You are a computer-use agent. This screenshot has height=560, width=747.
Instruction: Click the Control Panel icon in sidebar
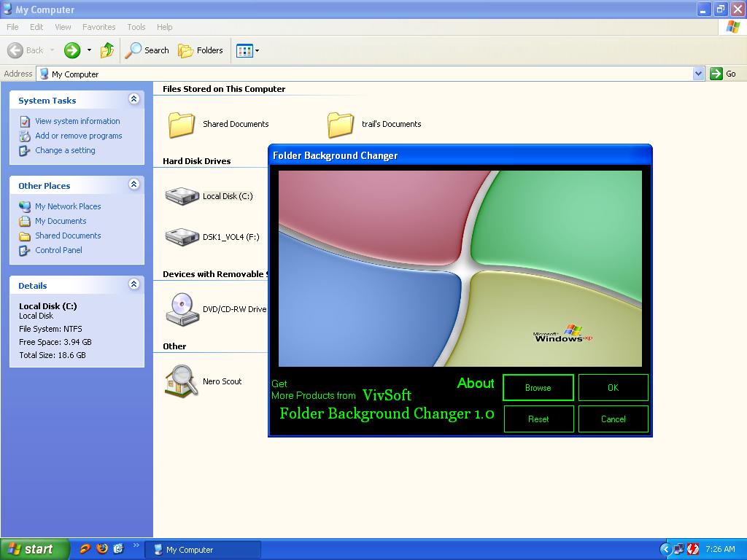click(x=25, y=251)
